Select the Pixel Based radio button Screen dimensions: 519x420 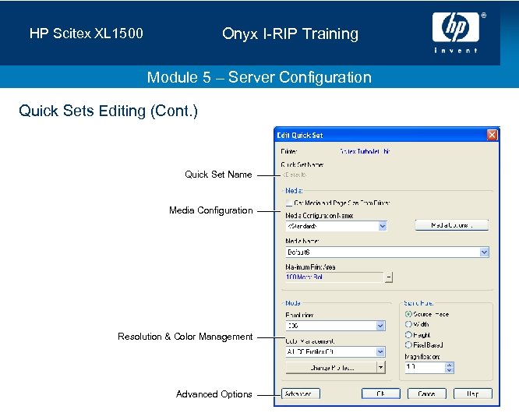(408, 345)
